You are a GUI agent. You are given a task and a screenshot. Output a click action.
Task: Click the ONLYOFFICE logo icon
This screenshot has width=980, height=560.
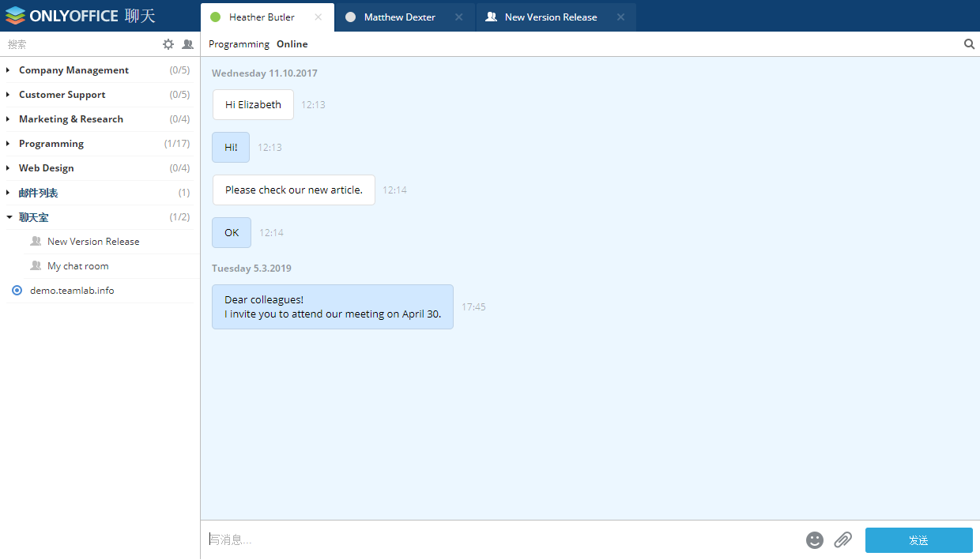16,16
